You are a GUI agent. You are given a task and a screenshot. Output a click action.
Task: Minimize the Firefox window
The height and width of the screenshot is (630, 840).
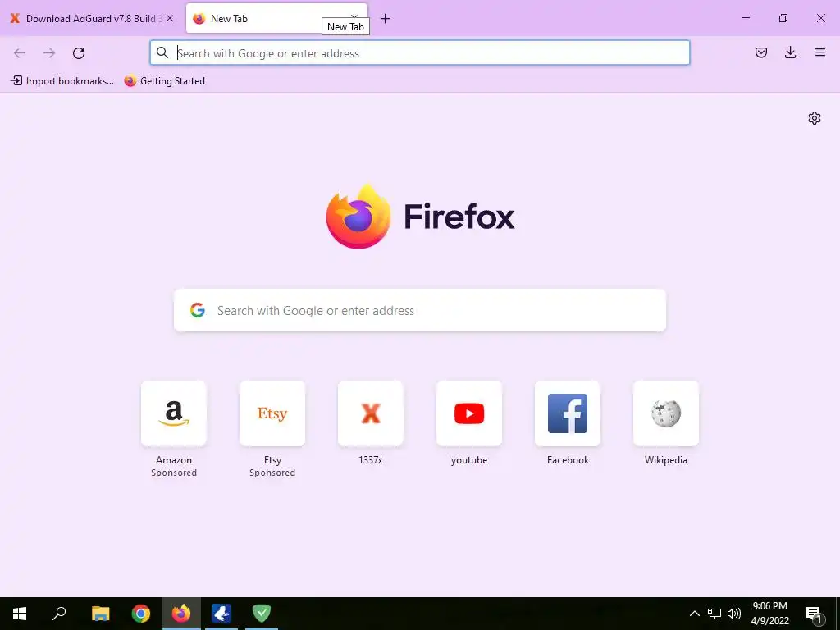pos(745,18)
